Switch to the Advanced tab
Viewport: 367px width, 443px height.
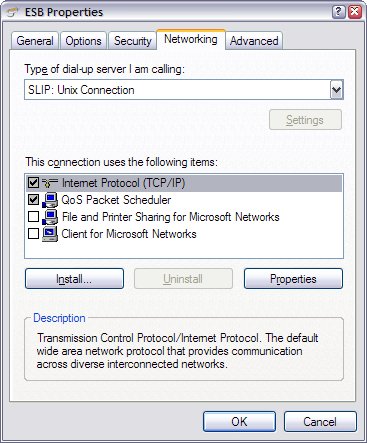254,41
